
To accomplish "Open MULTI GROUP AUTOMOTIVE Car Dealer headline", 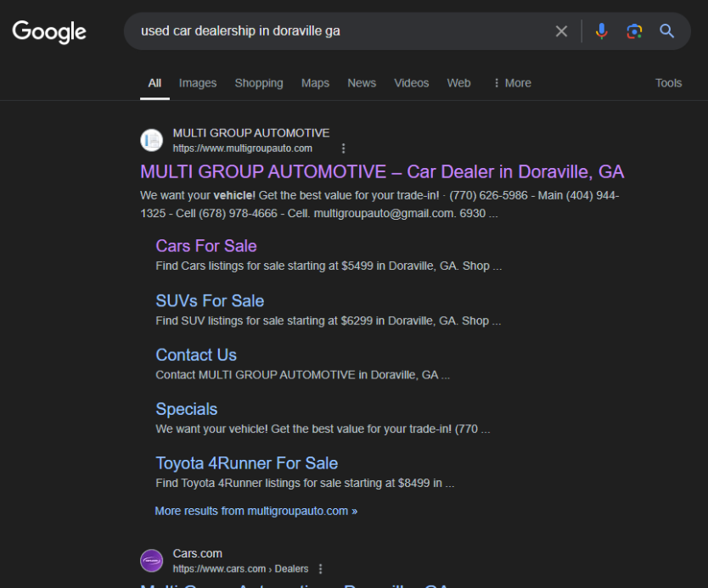I will click(382, 172).
